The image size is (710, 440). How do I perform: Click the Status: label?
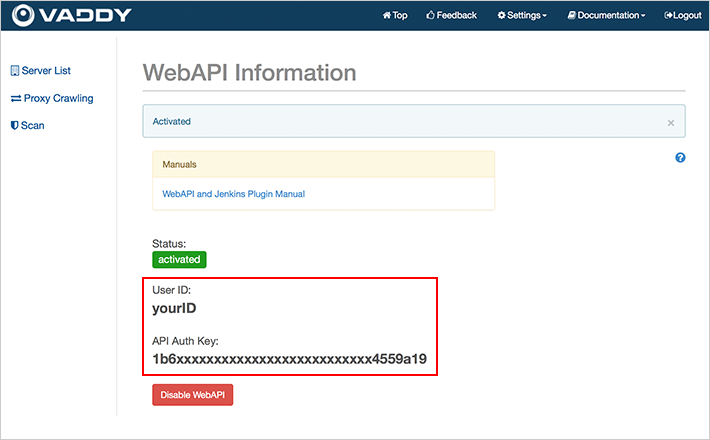(169, 244)
